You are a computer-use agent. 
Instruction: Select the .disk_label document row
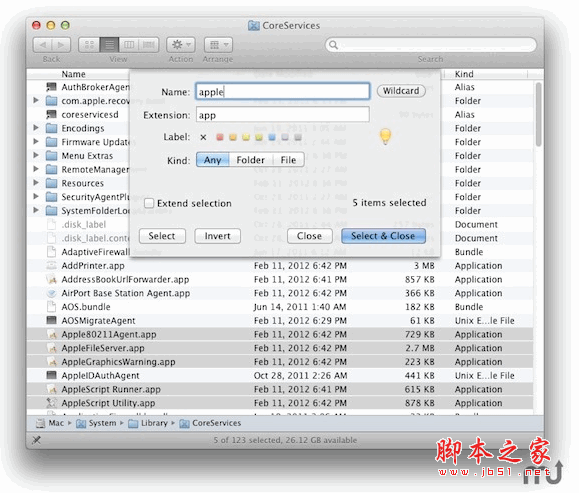pyautogui.click(x=280, y=225)
